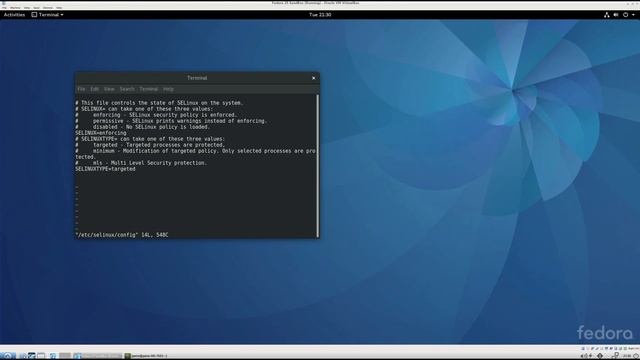Open the VirtualBox Machine menu
The image size is (640, 360).
click(x=15, y=8)
